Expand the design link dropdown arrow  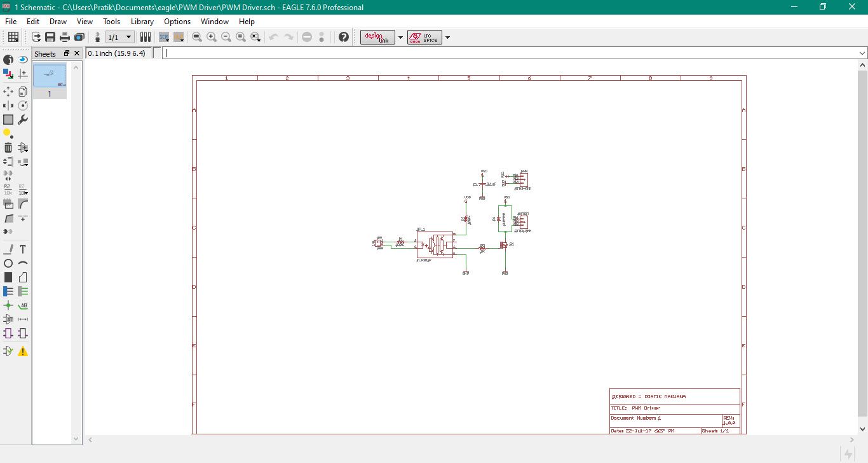pos(400,38)
